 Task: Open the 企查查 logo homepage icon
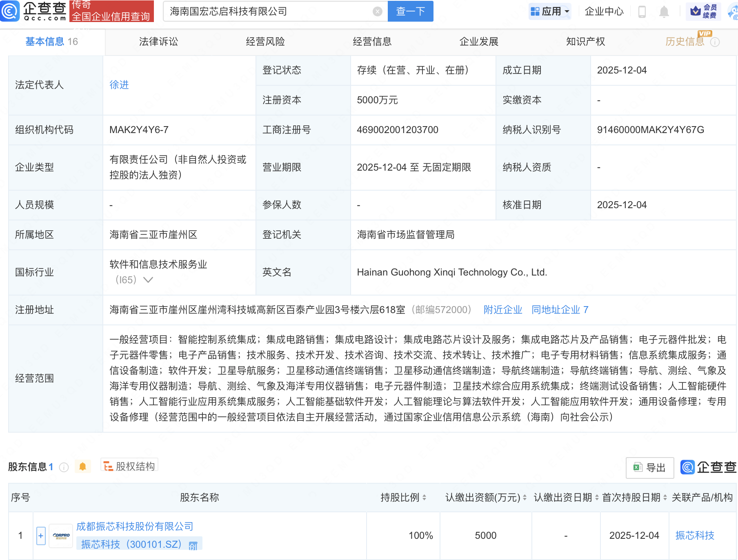coord(10,11)
